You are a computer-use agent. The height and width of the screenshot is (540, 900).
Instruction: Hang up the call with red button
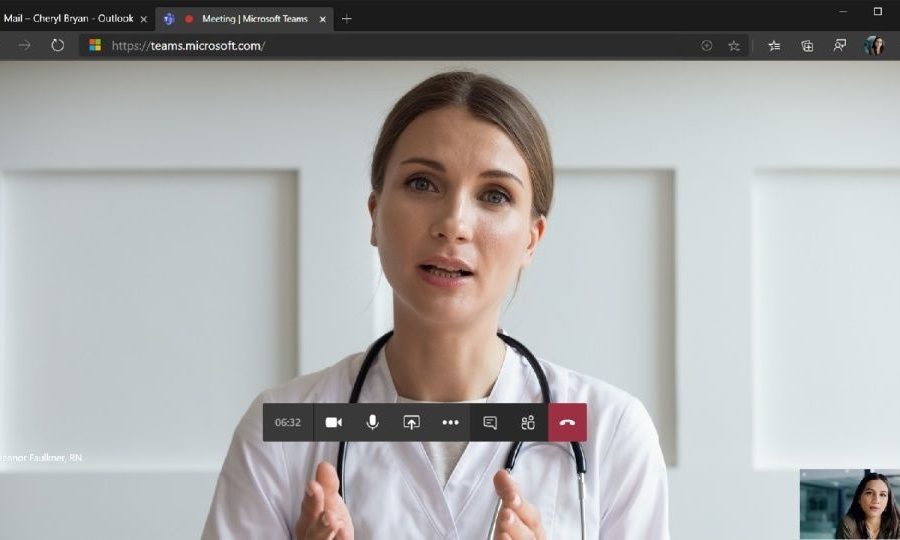pos(567,422)
